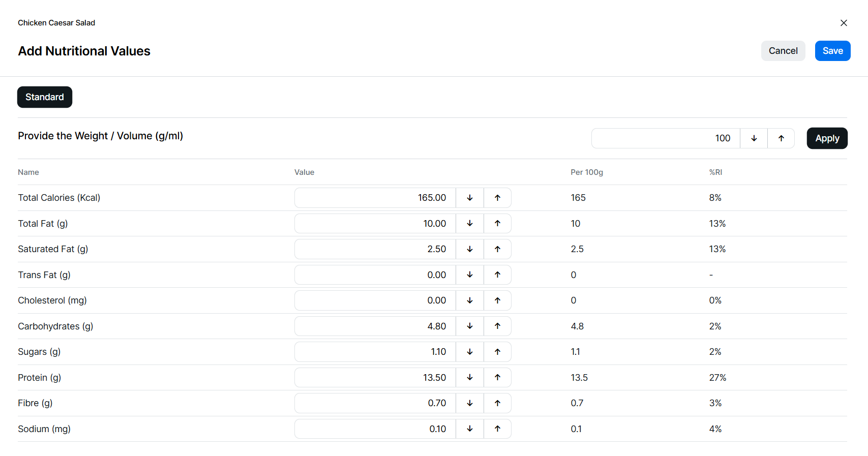This screenshot has width=868, height=456.
Task: Click the Protein value input field
Action: (375, 378)
